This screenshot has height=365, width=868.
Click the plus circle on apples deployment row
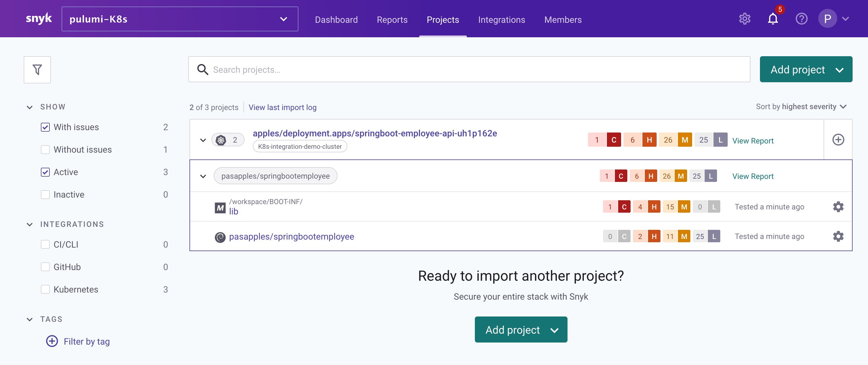838,139
